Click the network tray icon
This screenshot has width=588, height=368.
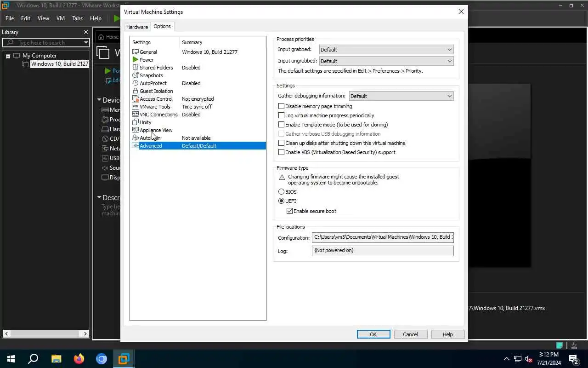click(518, 359)
